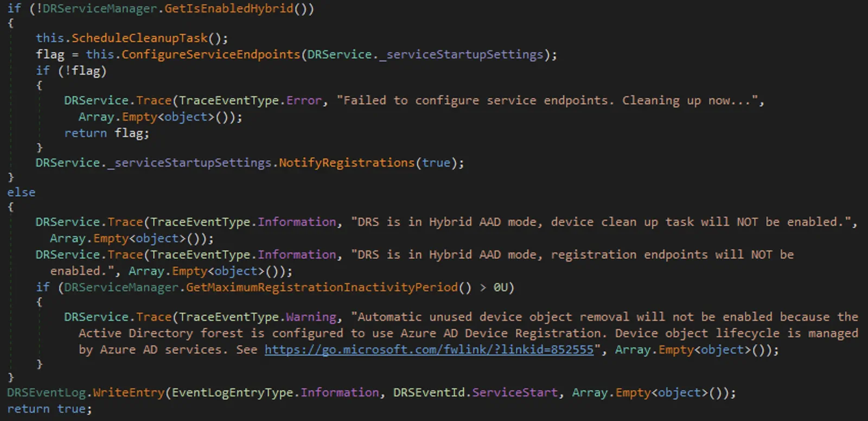Place cursor on 'return true;' line
The height and width of the screenshot is (421, 868).
click(x=49, y=409)
